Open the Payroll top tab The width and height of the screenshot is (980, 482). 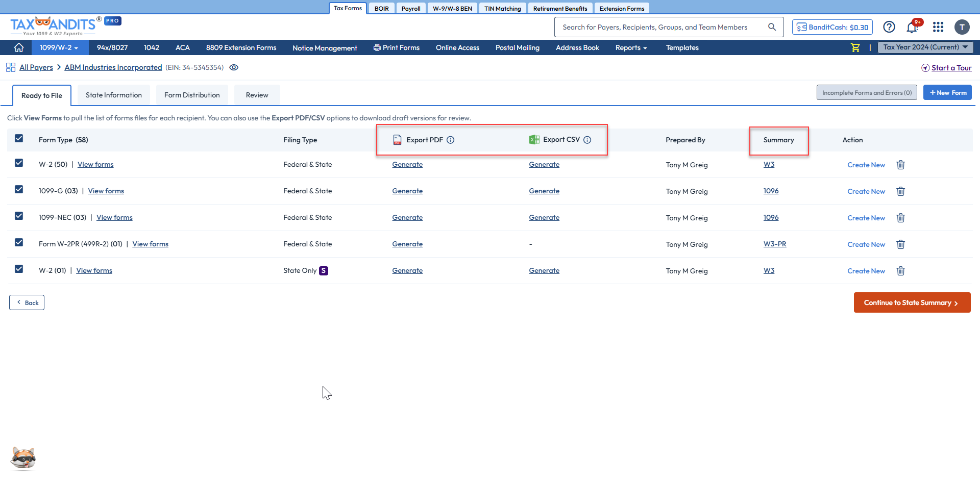pyautogui.click(x=411, y=8)
